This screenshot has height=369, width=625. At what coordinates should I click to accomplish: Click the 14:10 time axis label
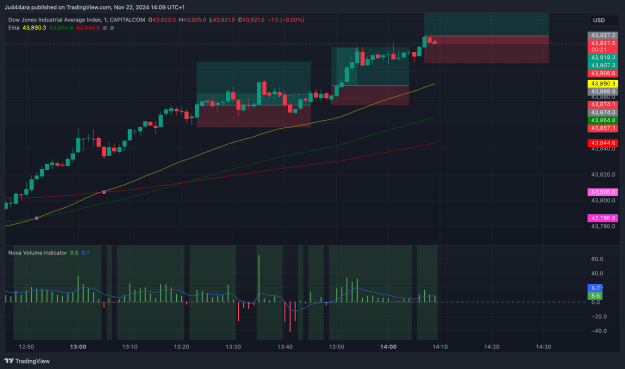[x=440, y=347]
